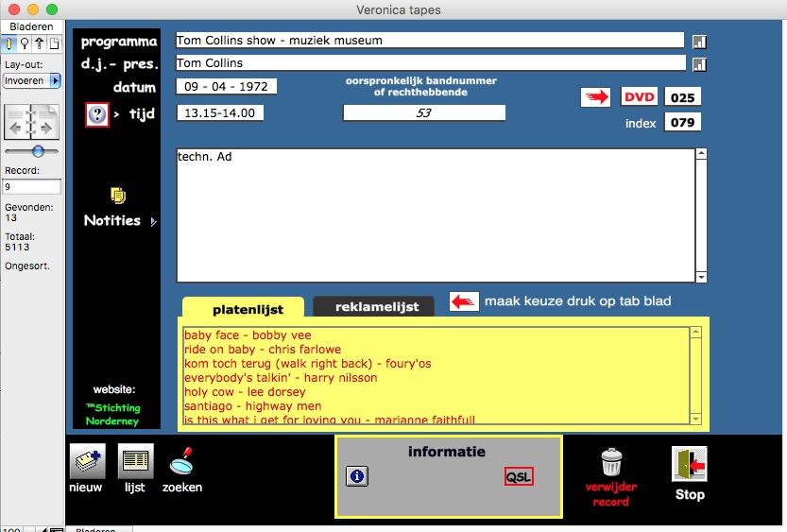Switch to Find mode magnifier button
This screenshot has width=787, height=532.
24,43
